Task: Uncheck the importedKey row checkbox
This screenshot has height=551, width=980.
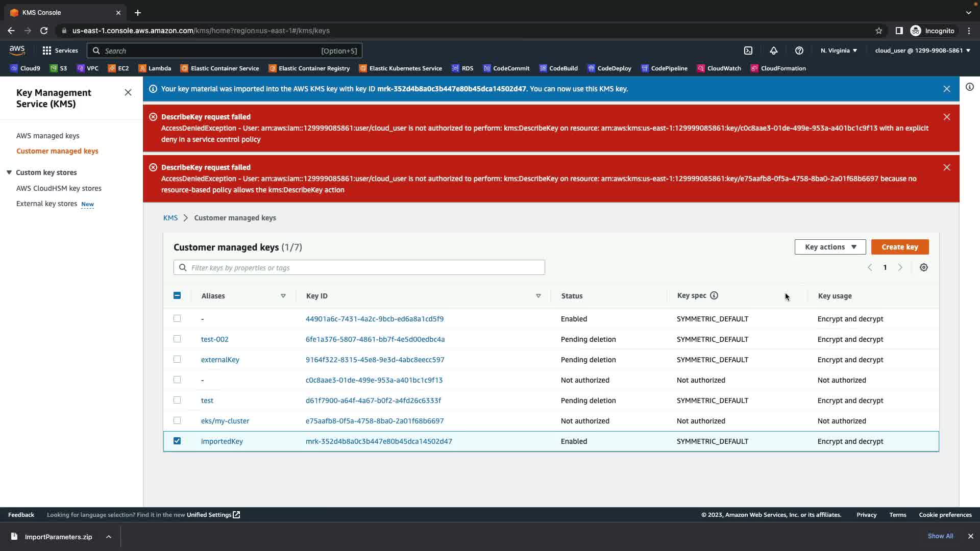Action: [177, 441]
